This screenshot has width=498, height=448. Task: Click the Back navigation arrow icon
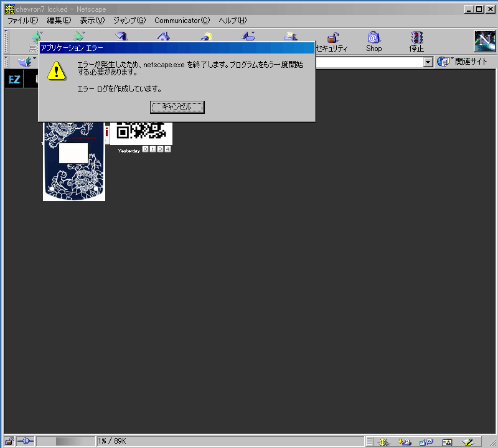(36, 36)
